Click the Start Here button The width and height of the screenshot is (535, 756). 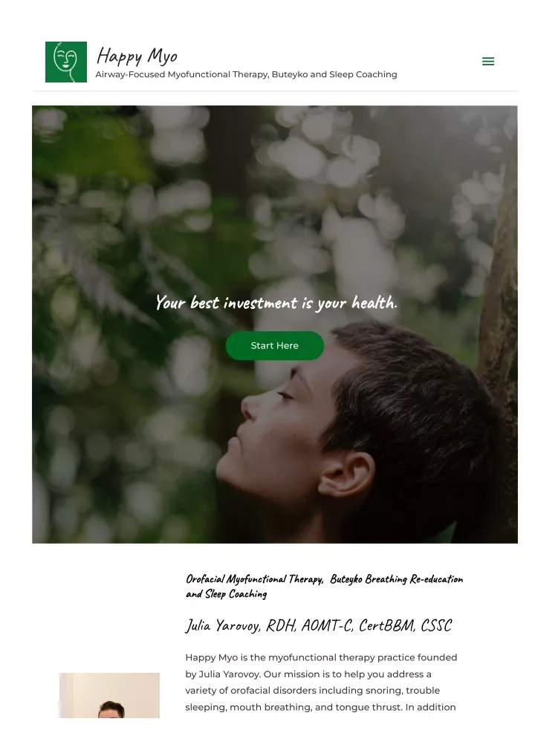(x=274, y=346)
